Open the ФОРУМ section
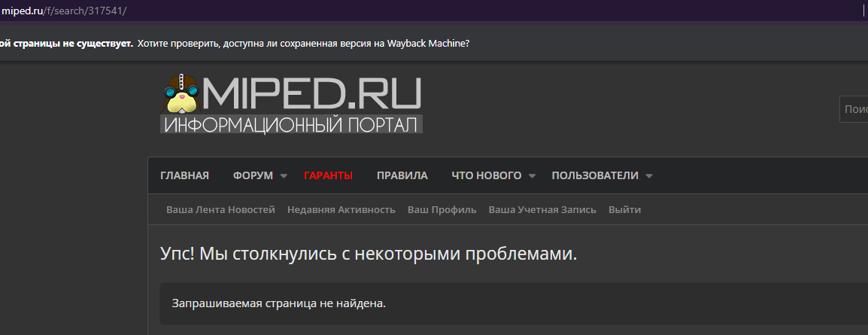 tap(253, 175)
